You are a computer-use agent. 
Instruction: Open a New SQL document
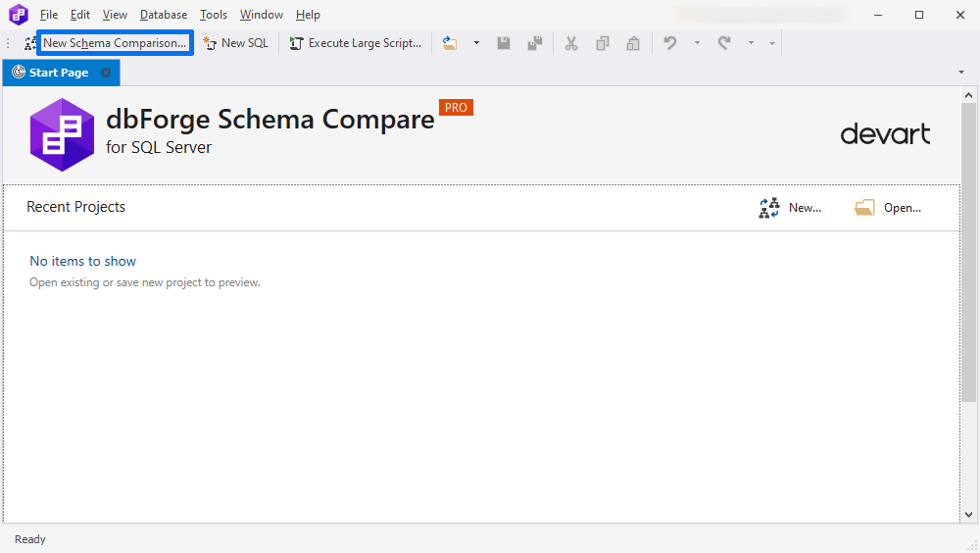coord(236,43)
